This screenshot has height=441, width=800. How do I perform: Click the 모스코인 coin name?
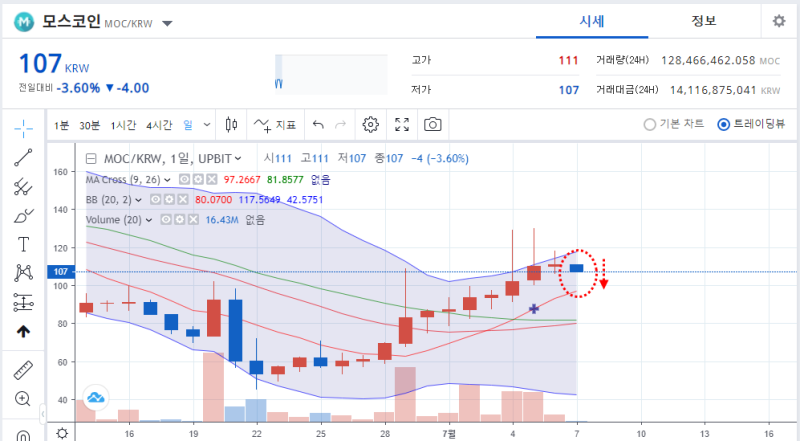71,21
